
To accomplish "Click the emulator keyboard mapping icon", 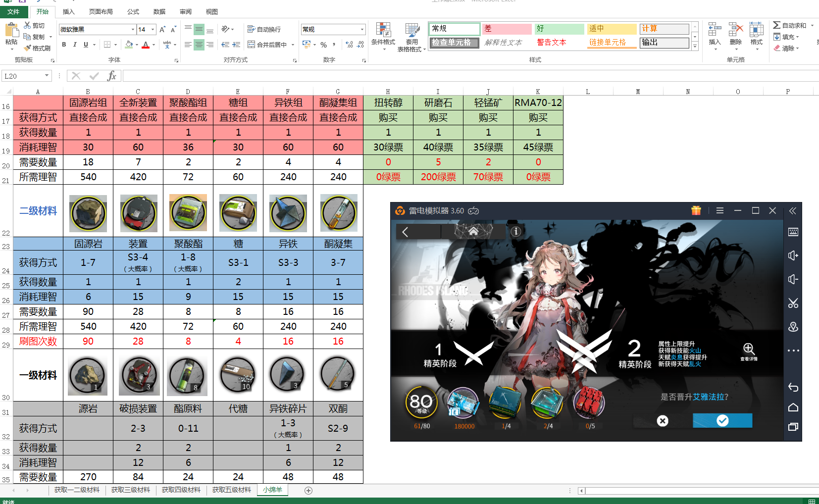I will [x=793, y=232].
